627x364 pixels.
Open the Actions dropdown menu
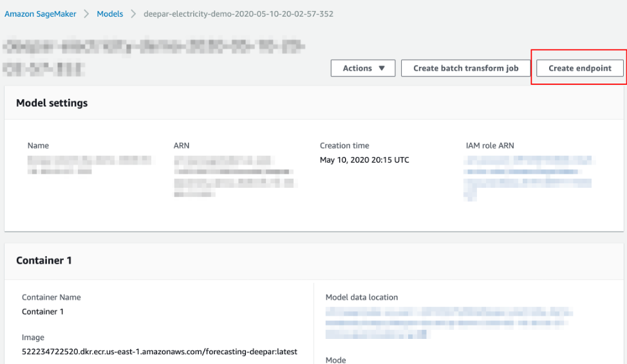pos(363,68)
